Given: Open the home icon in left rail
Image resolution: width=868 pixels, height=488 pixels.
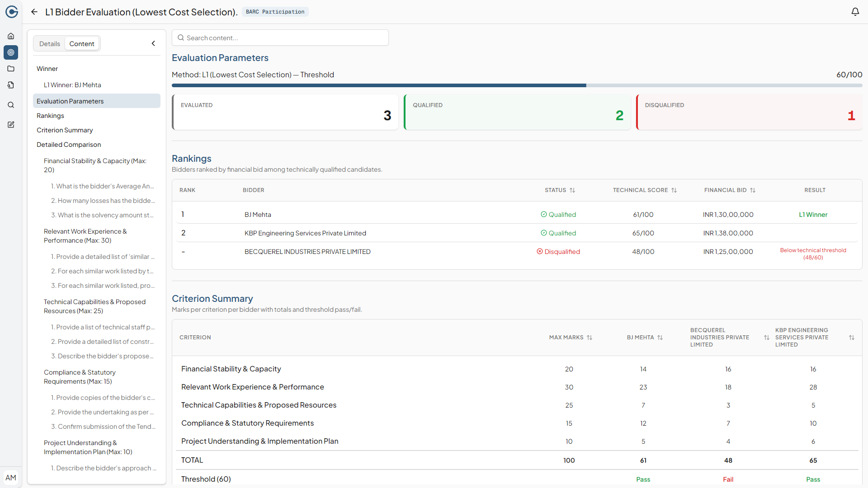Looking at the screenshot, I should [11, 36].
